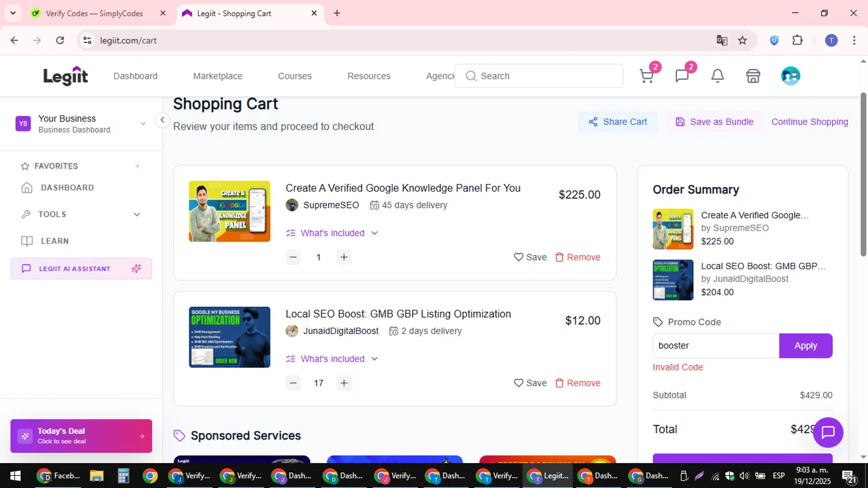Expand What's included for Local SEO Boost
868x488 pixels.
[x=332, y=359]
